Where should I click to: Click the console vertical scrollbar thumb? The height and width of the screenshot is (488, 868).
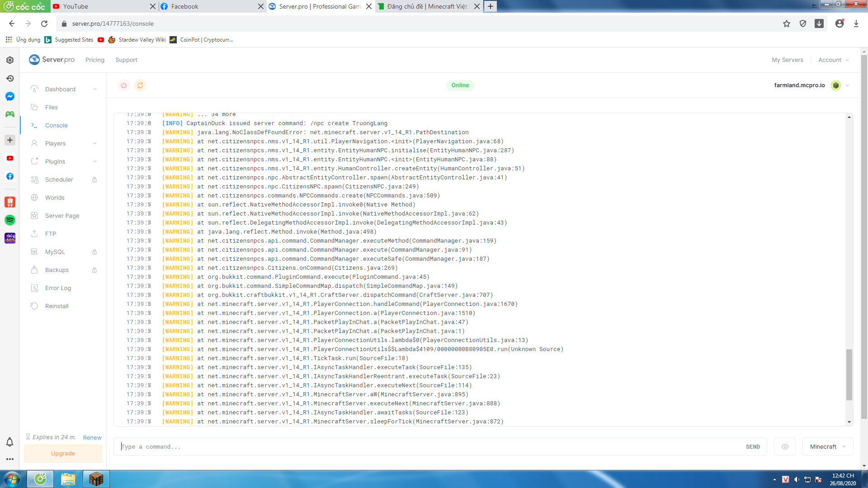coord(849,374)
